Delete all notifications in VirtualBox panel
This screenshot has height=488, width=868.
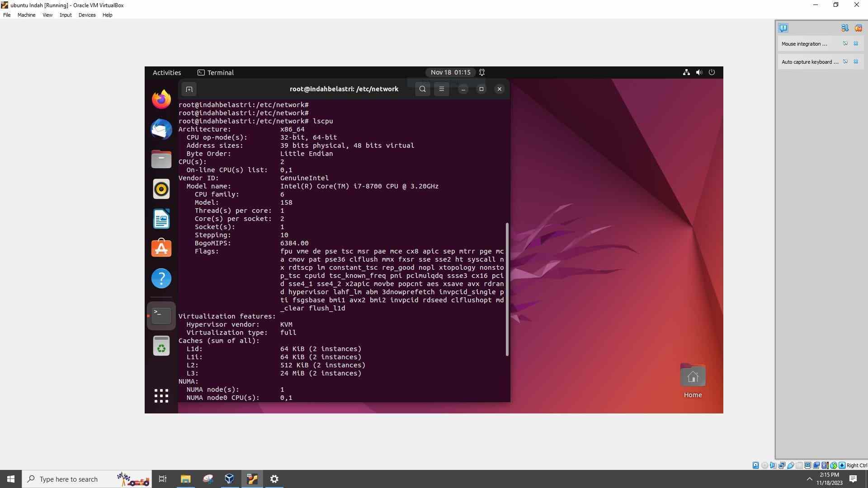click(x=858, y=28)
